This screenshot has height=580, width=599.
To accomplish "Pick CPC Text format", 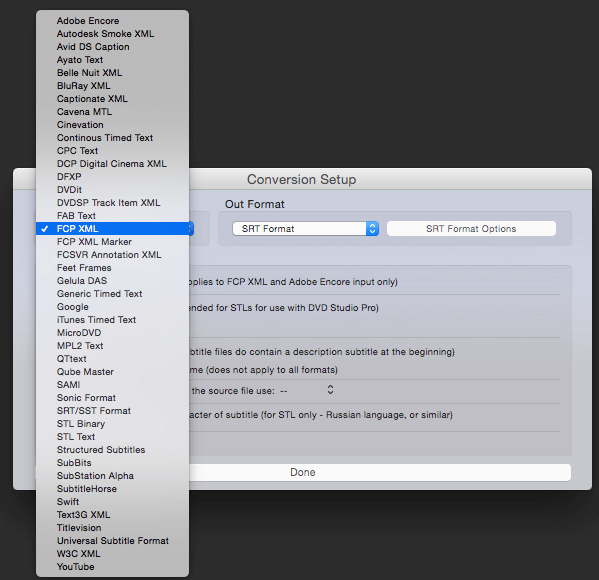I will [112, 151].
